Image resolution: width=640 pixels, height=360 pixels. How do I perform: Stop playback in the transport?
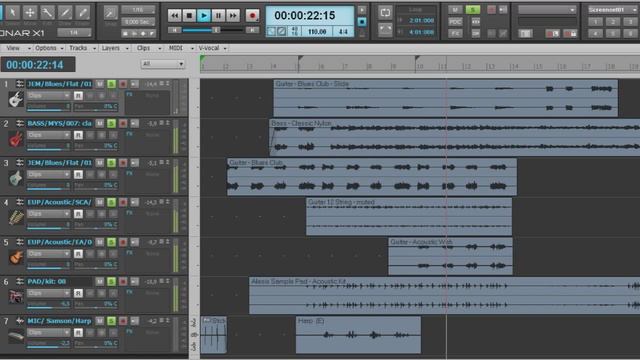click(x=189, y=16)
